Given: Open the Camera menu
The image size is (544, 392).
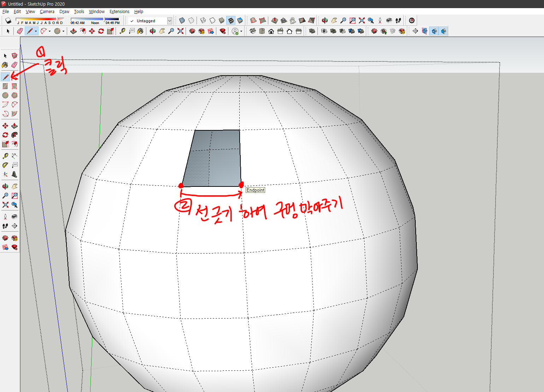Looking at the screenshot, I should pyautogui.click(x=47, y=11).
